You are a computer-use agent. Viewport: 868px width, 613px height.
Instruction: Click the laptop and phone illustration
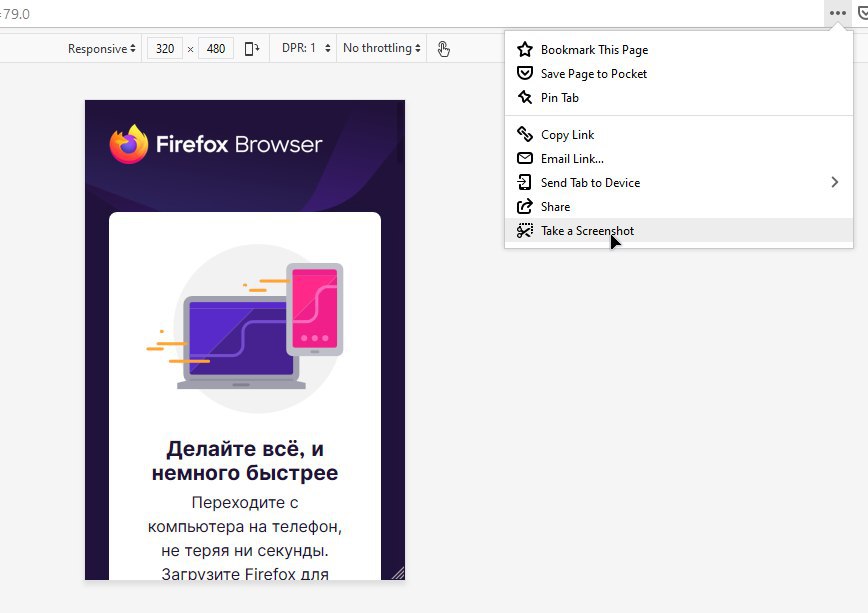[x=245, y=328]
